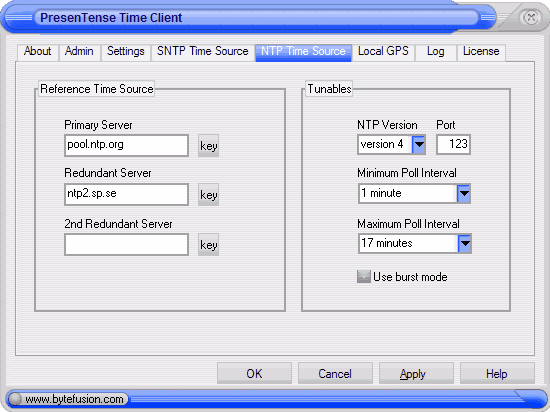Open the Local GPS tab
Screen dimensions: 550x412
pyautogui.click(x=383, y=52)
